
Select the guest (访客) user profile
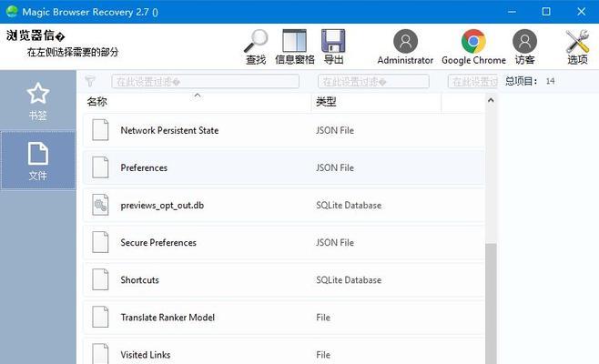pyautogui.click(x=524, y=46)
